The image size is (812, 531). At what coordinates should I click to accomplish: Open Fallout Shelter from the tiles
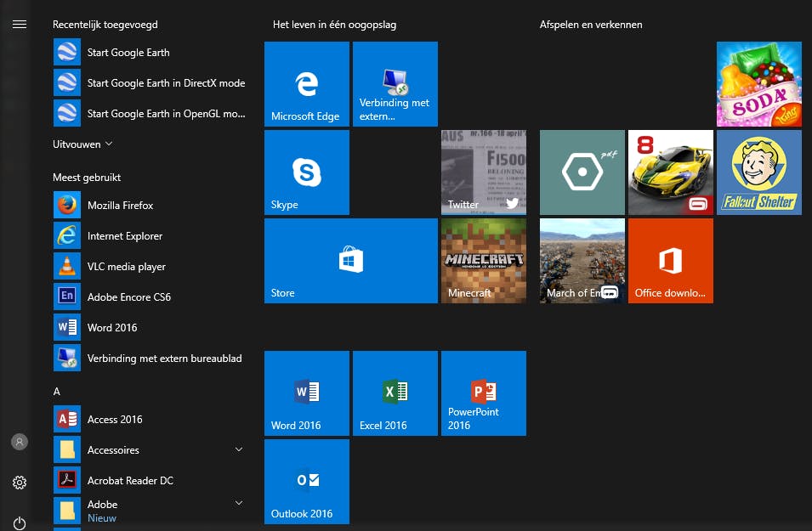point(758,172)
